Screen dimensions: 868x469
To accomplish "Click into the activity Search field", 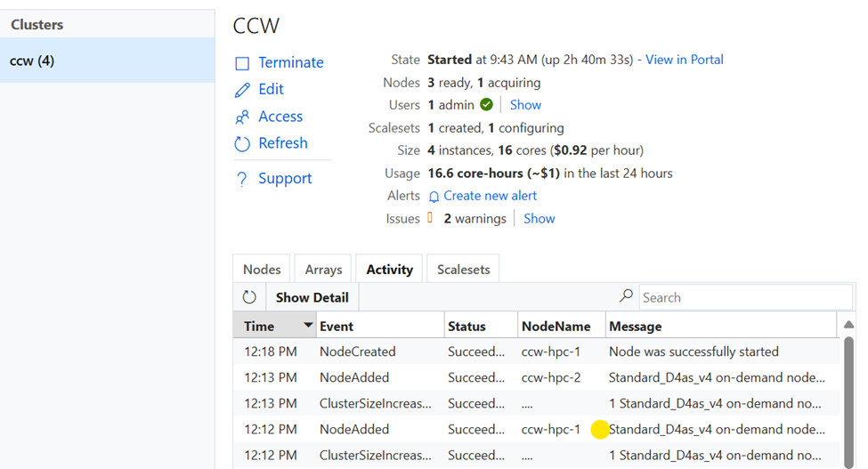I will click(743, 297).
